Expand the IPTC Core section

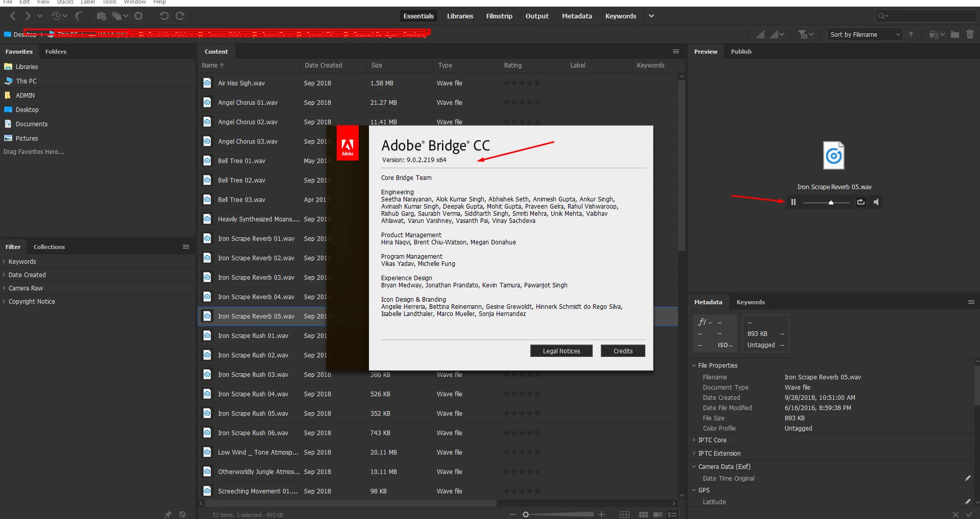click(x=694, y=440)
